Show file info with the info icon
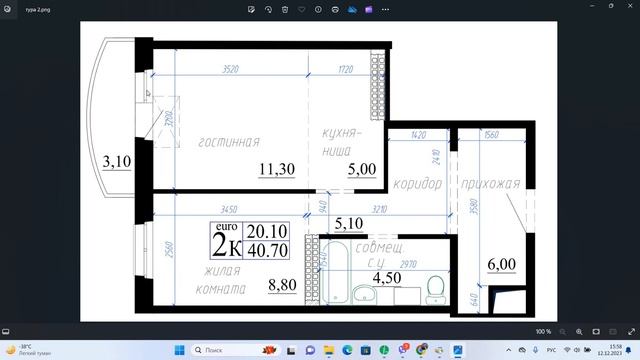This screenshot has height=360, width=640. [318, 9]
